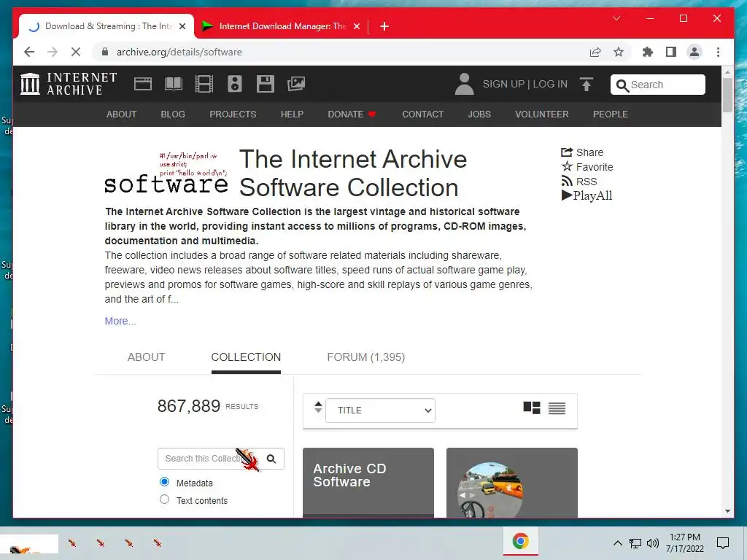The width and height of the screenshot is (747, 560).
Task: Open a new browser tab
Action: (384, 26)
